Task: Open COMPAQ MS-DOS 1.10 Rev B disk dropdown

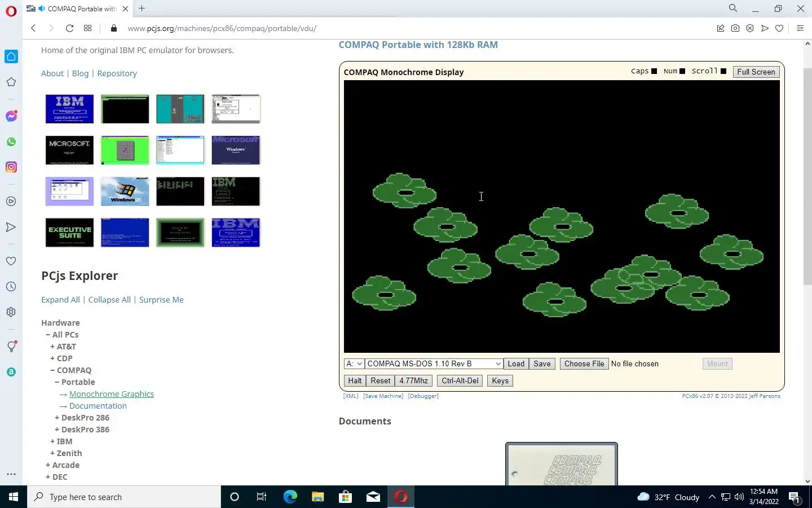Action: coord(434,364)
